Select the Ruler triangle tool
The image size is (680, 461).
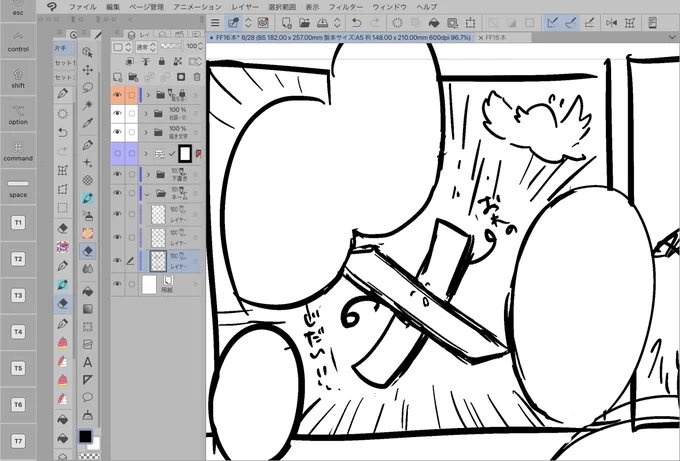[87, 380]
